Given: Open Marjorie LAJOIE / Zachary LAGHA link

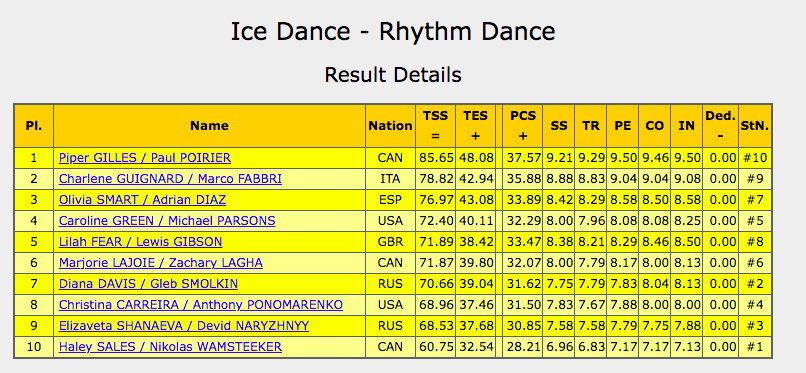Looking at the screenshot, I should point(161,263).
